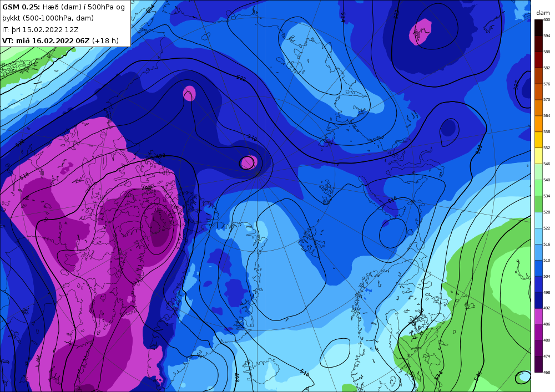This screenshot has width=555, height=392.
Task: Select the legend label 522 on the colorbar
Action: tap(547, 228)
